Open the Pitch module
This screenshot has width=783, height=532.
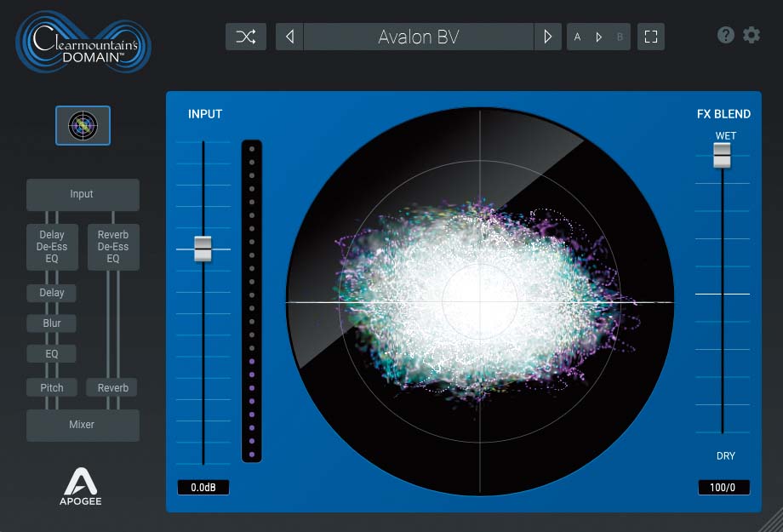51,387
